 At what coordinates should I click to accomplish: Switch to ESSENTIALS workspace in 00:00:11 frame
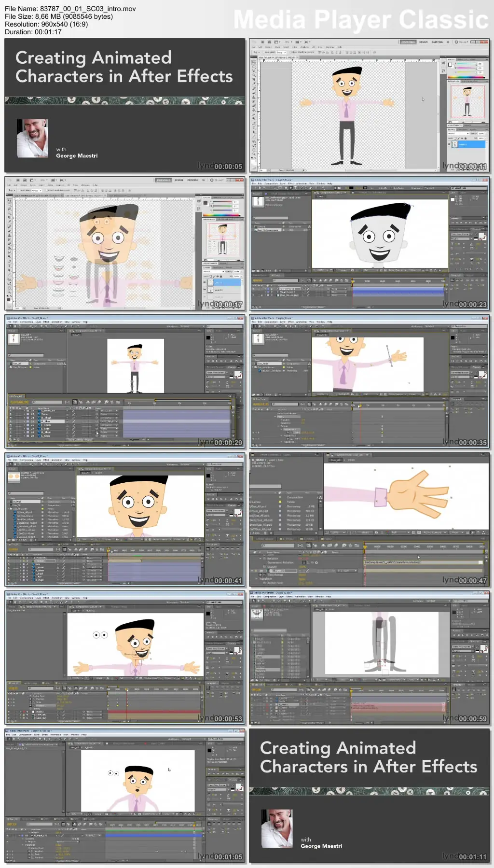coord(409,42)
